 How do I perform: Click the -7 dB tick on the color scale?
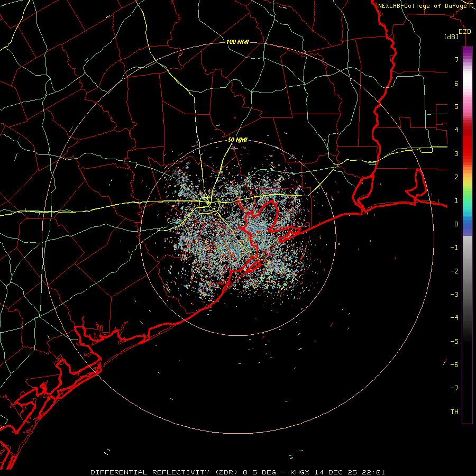coord(454,388)
